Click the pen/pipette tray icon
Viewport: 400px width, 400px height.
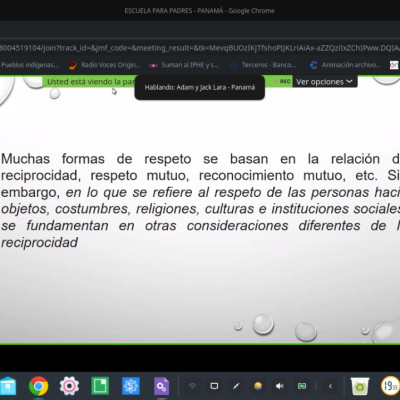[236, 386]
